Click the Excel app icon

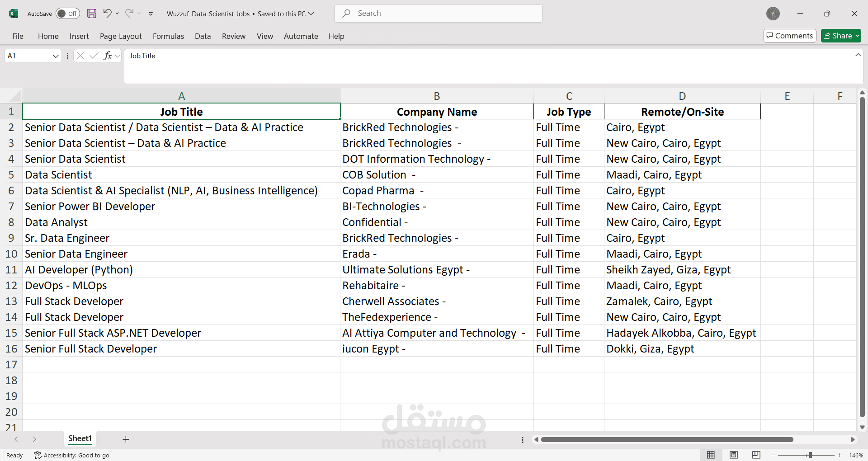pyautogui.click(x=14, y=14)
